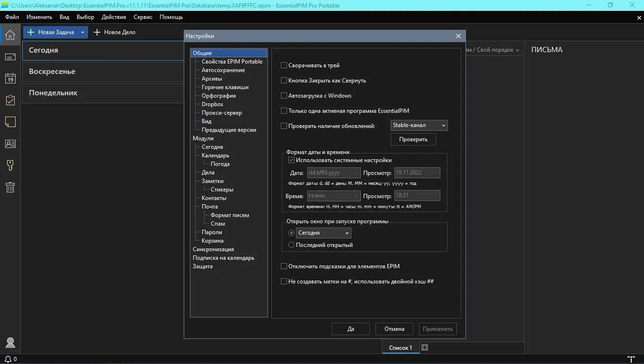
Task: Select Модули in settings tree
Action: (203, 138)
